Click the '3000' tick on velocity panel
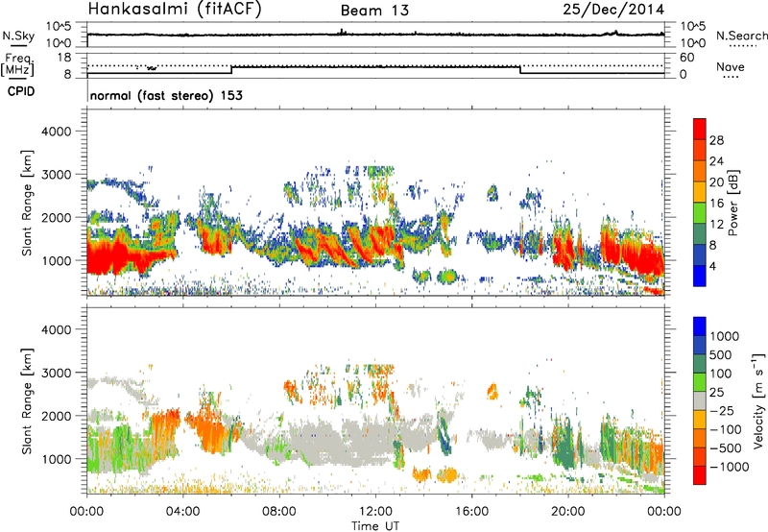 click(57, 373)
